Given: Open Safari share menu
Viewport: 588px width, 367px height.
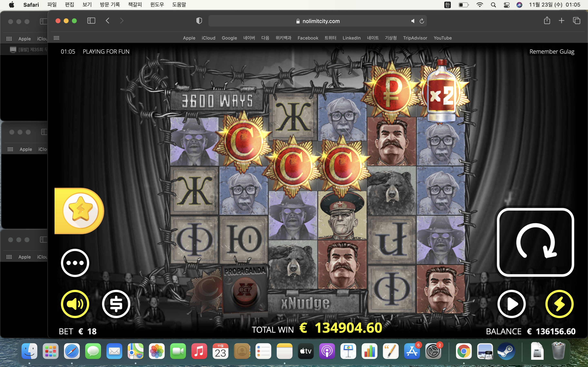Looking at the screenshot, I should (547, 20).
